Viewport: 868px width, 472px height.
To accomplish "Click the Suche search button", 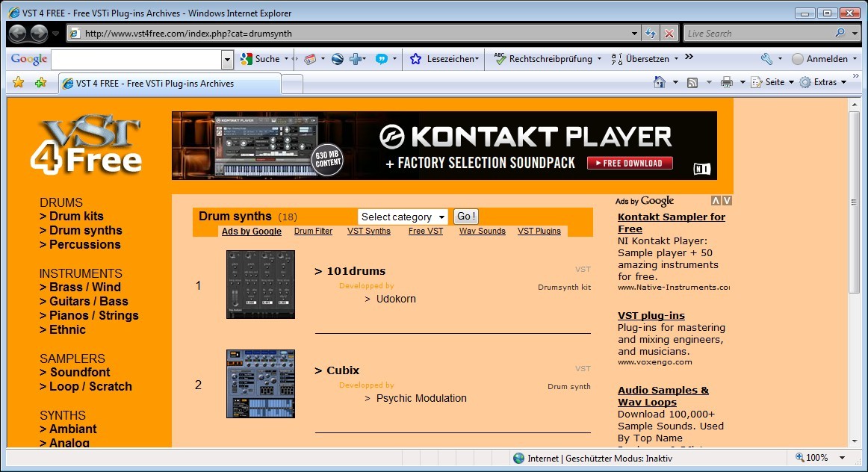I will 261,59.
